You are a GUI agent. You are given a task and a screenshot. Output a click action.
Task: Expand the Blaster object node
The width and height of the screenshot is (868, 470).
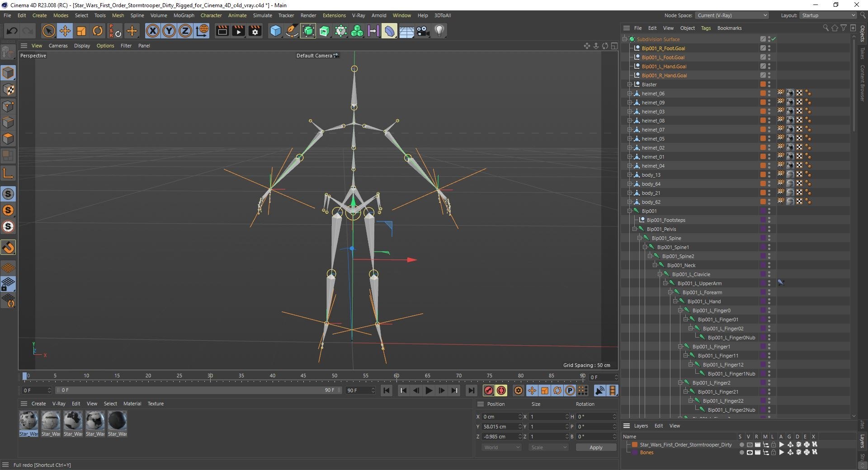point(629,85)
